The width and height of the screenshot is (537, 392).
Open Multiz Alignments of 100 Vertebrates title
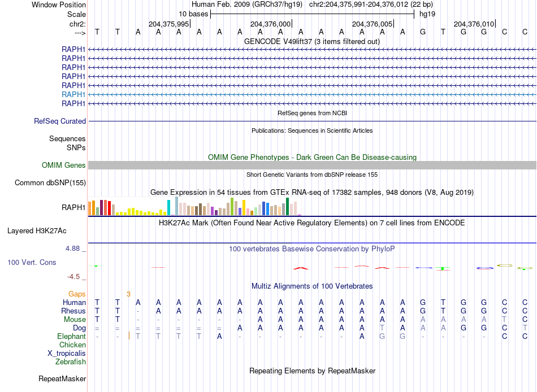click(312, 286)
